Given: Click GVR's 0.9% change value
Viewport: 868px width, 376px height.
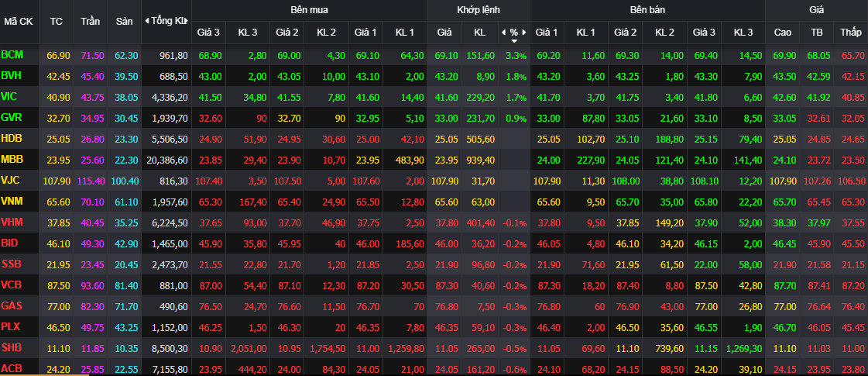Looking at the screenshot, I should point(516,119).
